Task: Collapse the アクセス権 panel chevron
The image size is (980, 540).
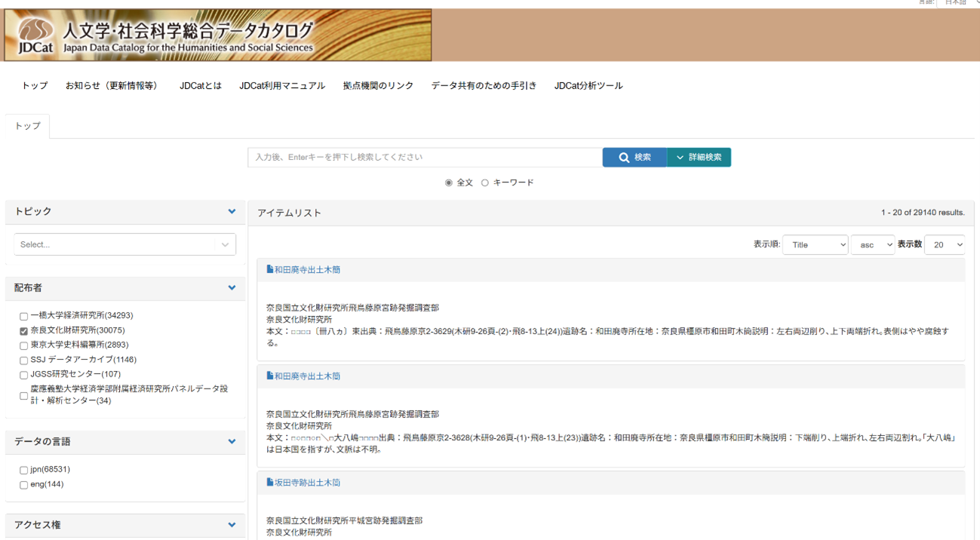Action: click(x=232, y=525)
